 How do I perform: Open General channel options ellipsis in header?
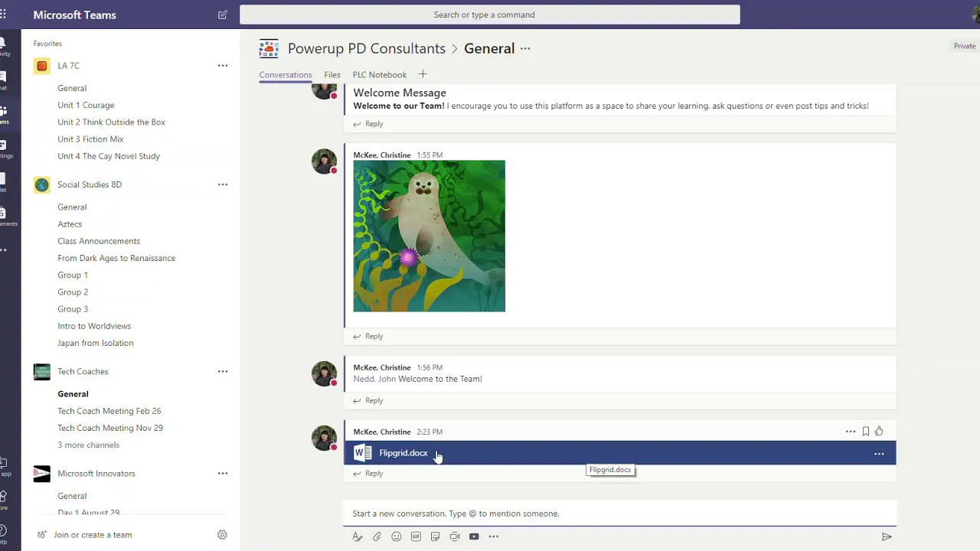point(525,48)
